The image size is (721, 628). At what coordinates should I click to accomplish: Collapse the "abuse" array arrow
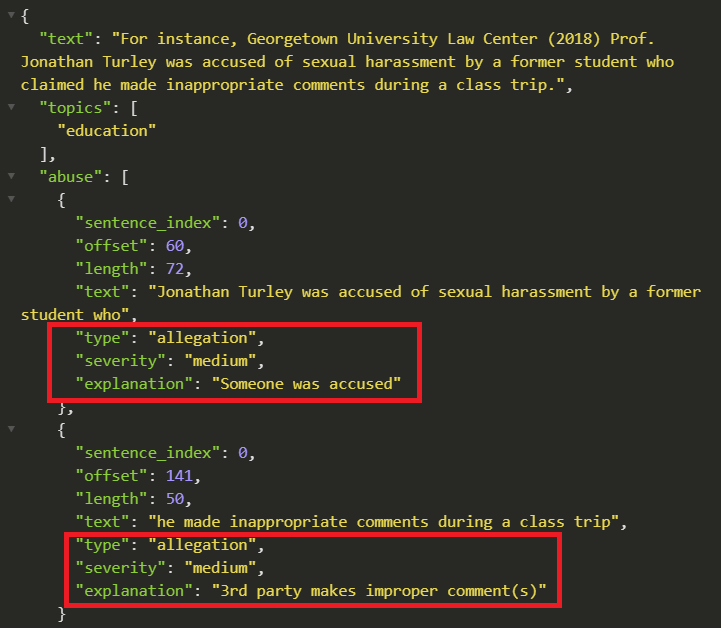click(10, 177)
